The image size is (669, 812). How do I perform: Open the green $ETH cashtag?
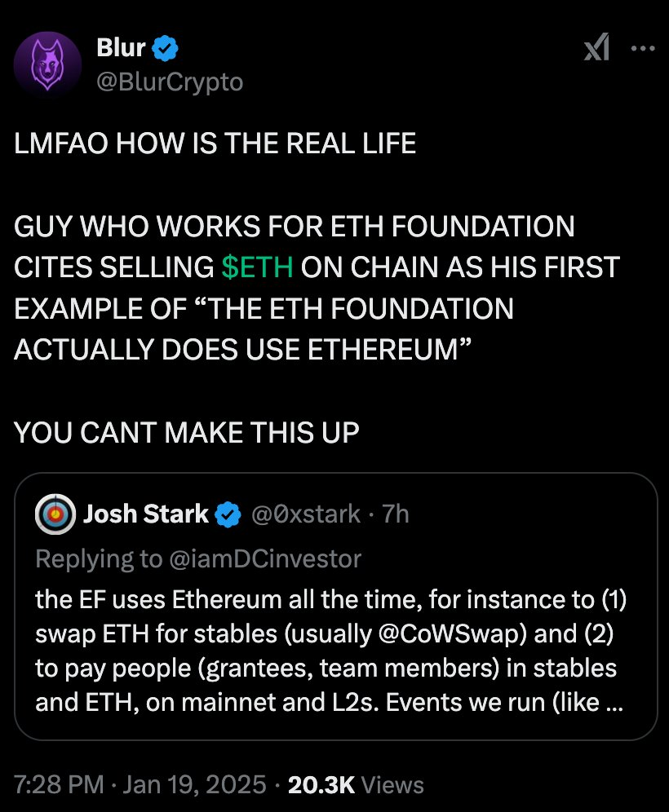(257, 267)
